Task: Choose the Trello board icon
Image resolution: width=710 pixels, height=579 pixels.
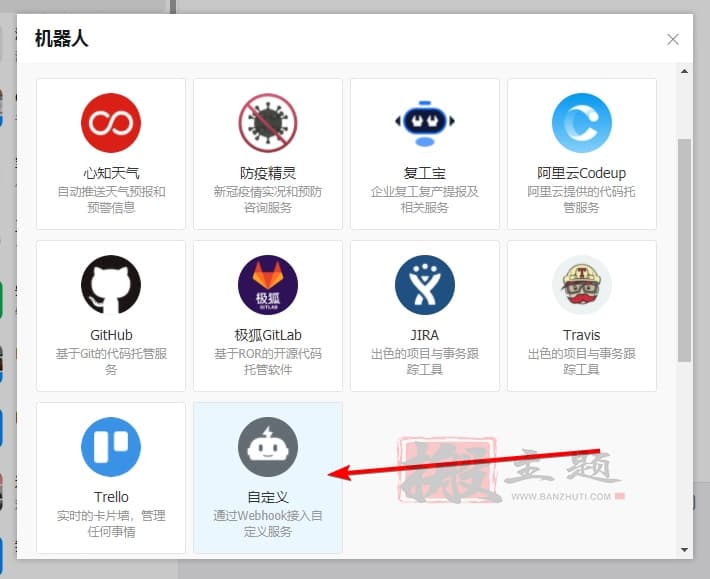Action: (111, 447)
